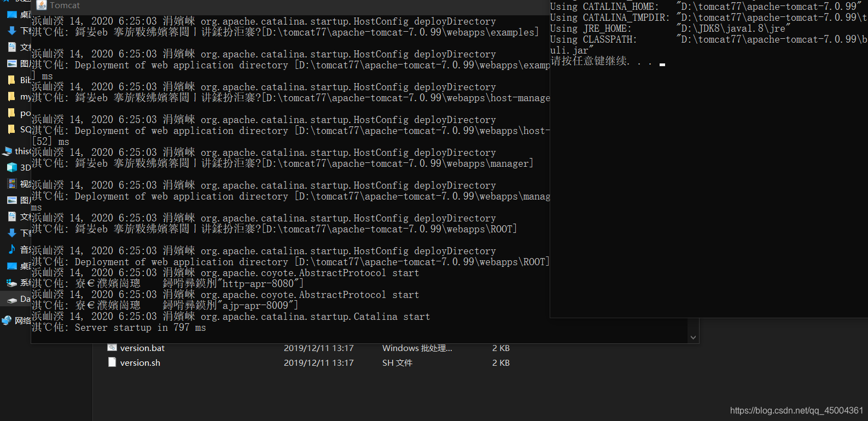This screenshot has width=868, height=421.
Task: Open Documents under This PC
Action: tap(12, 217)
